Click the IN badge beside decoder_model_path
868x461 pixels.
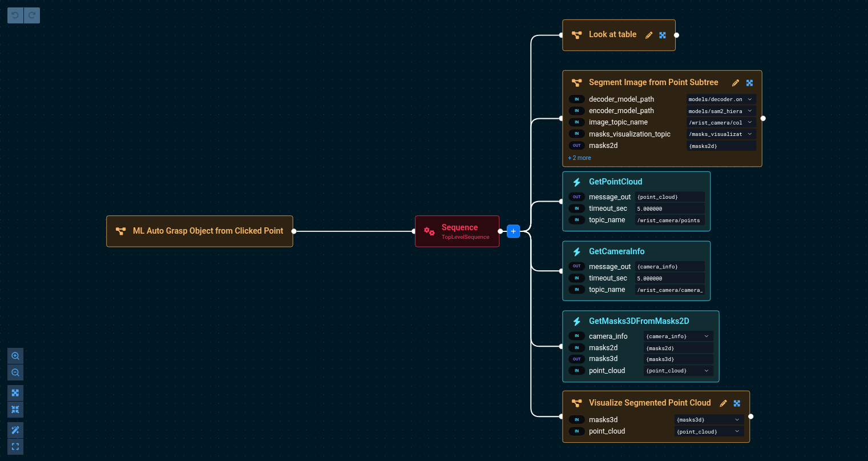tap(576, 99)
